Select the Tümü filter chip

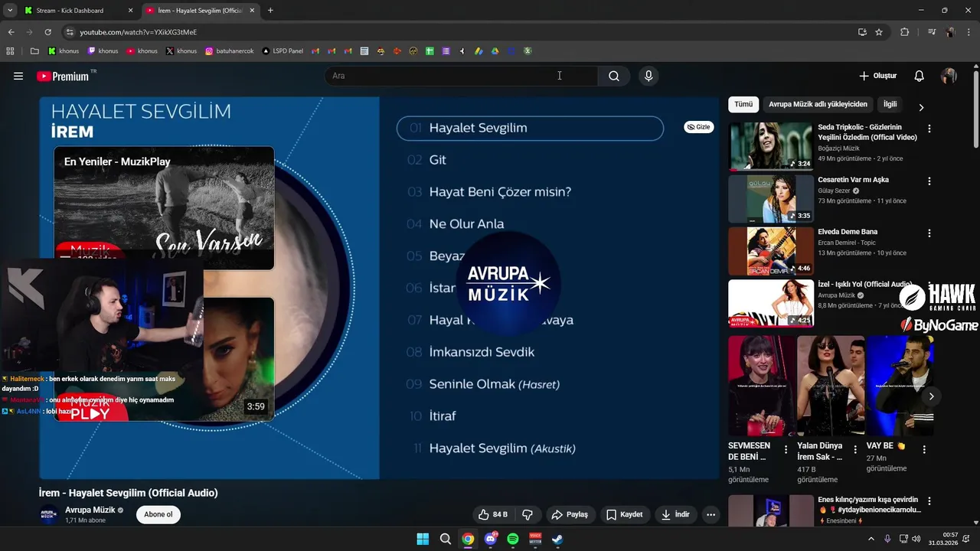743,104
